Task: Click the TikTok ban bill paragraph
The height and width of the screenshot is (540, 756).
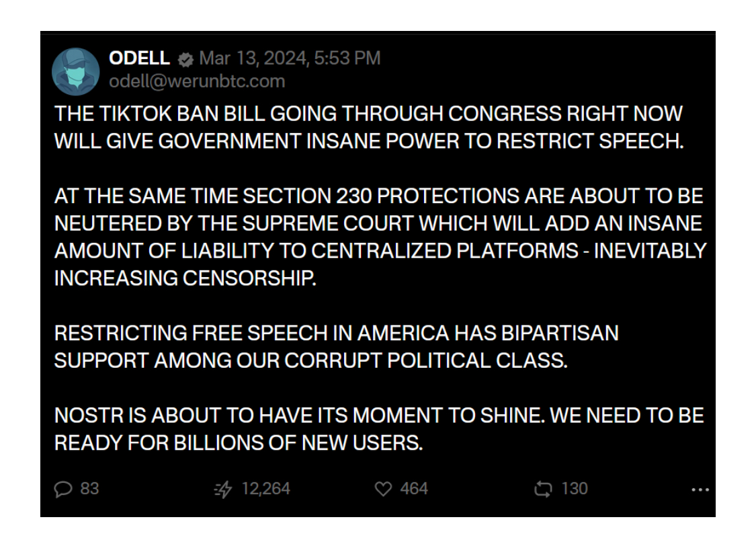Action: pyautogui.click(x=368, y=127)
